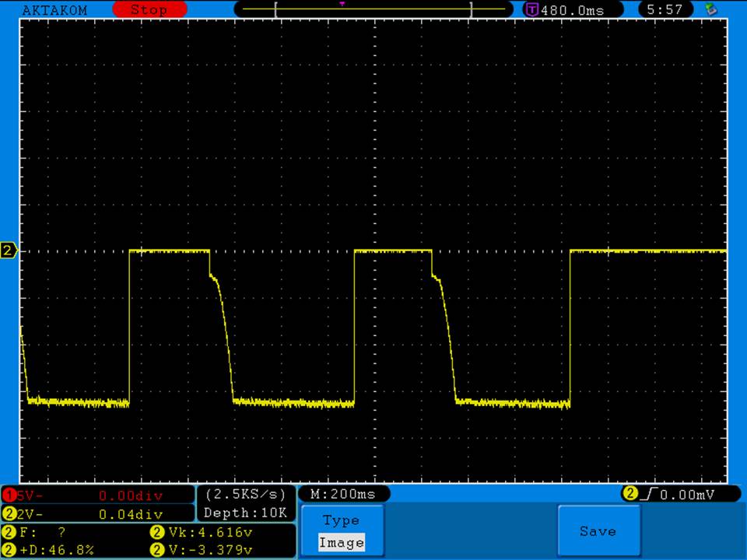Click the purple T trigger position icon
The image size is (747, 560).
(532, 10)
